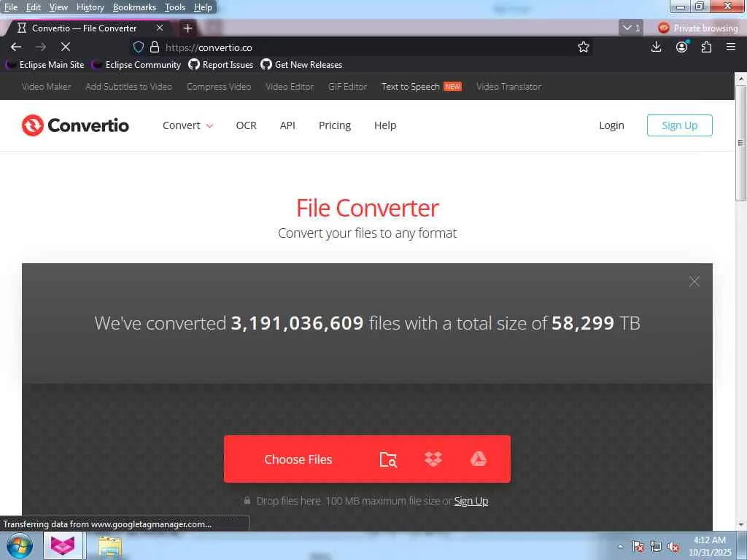Open File Explorer from the taskbar
Viewport: 747px width, 560px height.
(110, 546)
